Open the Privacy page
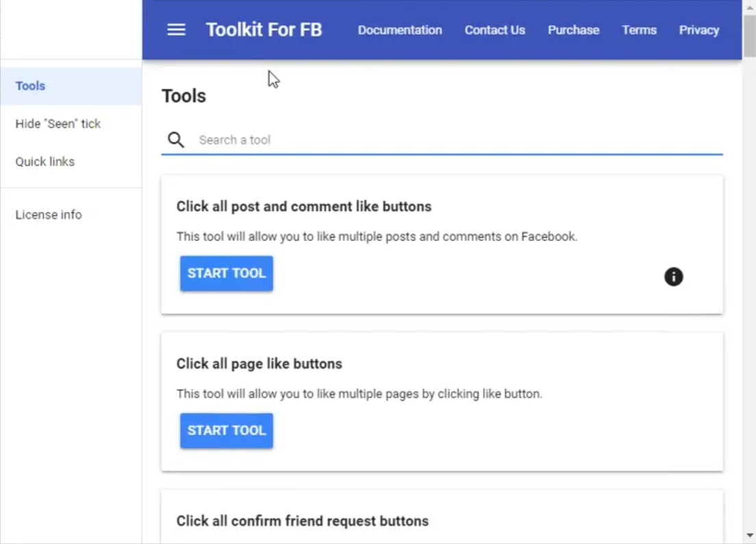This screenshot has width=756, height=544. [x=698, y=30]
